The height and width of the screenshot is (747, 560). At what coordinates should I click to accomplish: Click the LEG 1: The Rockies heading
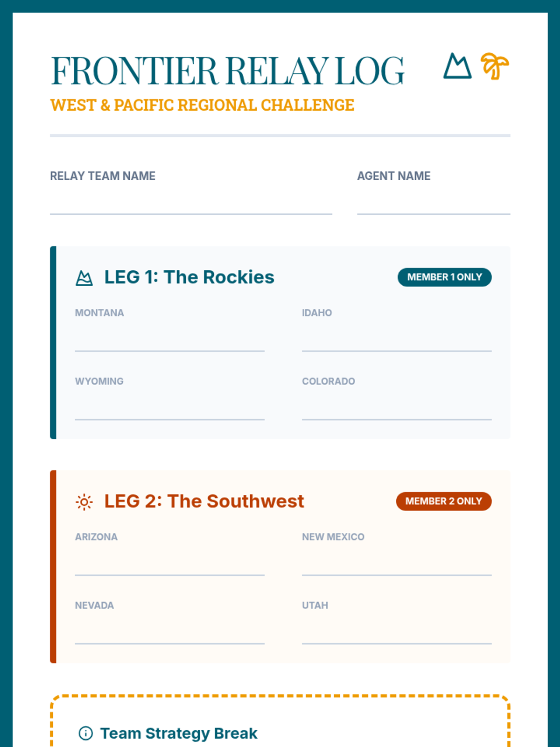(x=189, y=277)
